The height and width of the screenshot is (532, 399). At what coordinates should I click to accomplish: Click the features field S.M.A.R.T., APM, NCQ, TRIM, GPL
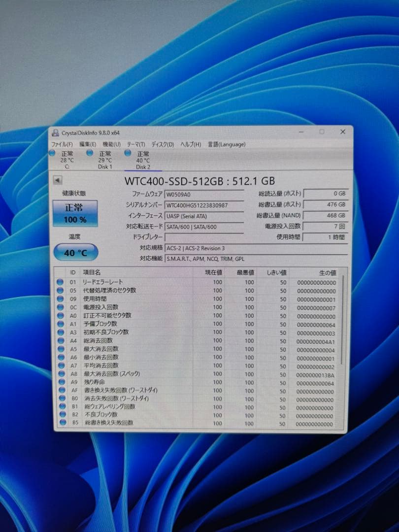tap(256, 259)
